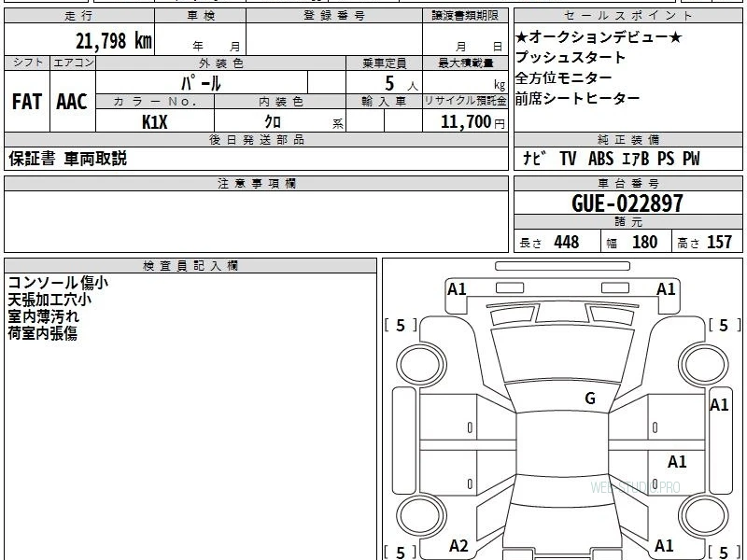The width and height of the screenshot is (747, 560).
Task: Click the "G" mark on the windshield
Action: [590, 399]
